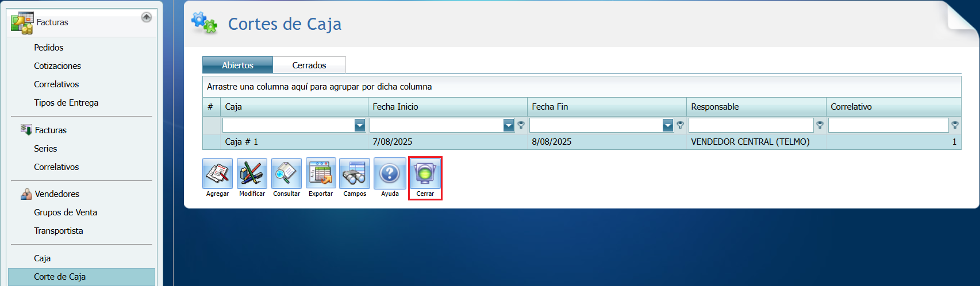Open Series in the sidebar
This screenshot has height=286, width=980.
[x=45, y=149]
